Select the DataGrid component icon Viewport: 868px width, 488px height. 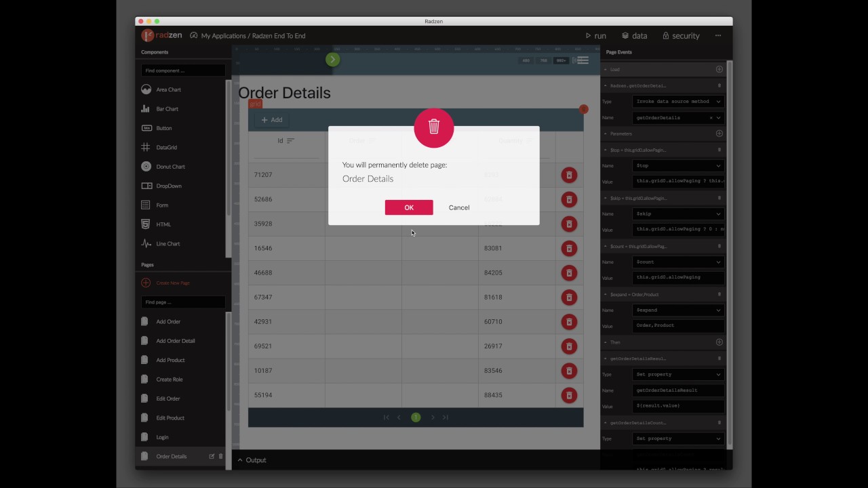click(146, 147)
